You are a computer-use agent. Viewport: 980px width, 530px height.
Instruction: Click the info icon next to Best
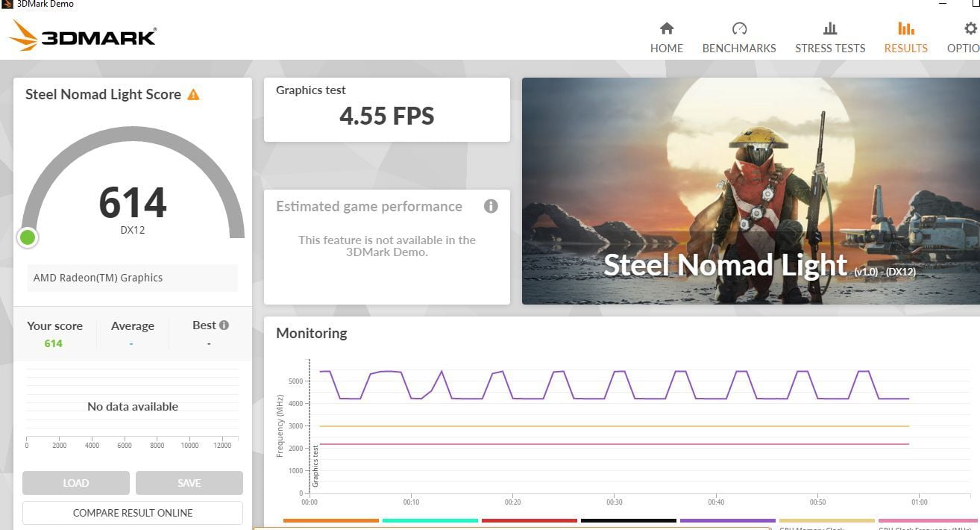[224, 325]
